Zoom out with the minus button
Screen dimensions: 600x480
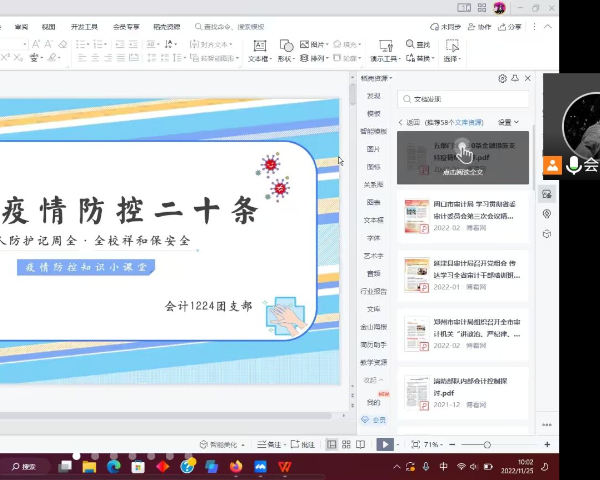pyautogui.click(x=452, y=444)
